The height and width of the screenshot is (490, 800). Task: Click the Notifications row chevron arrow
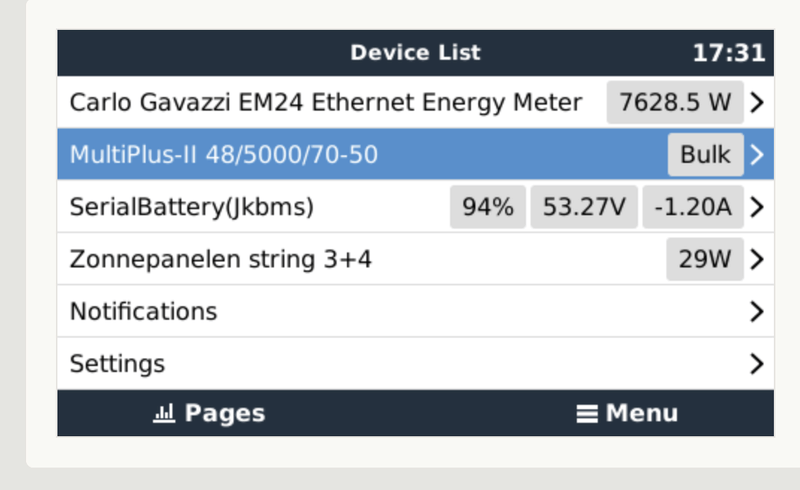pos(757,311)
